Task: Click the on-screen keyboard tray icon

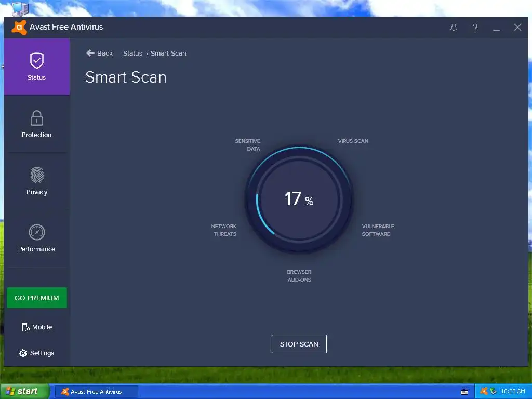Action: point(464,392)
